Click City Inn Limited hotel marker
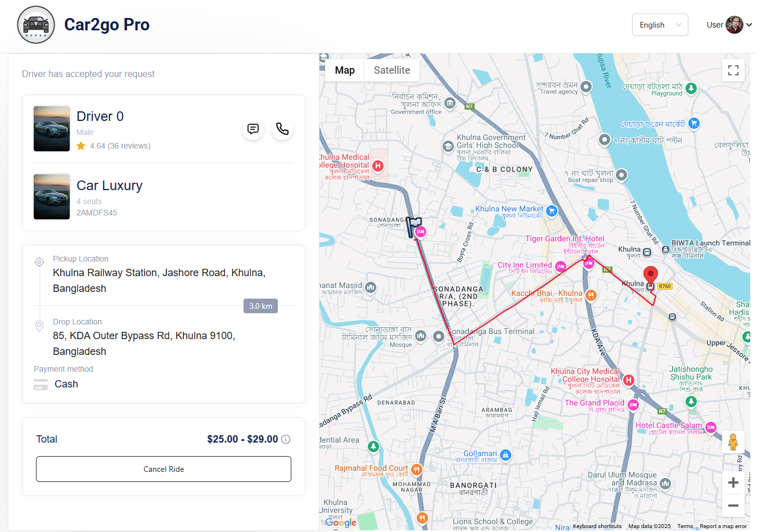 (x=561, y=267)
